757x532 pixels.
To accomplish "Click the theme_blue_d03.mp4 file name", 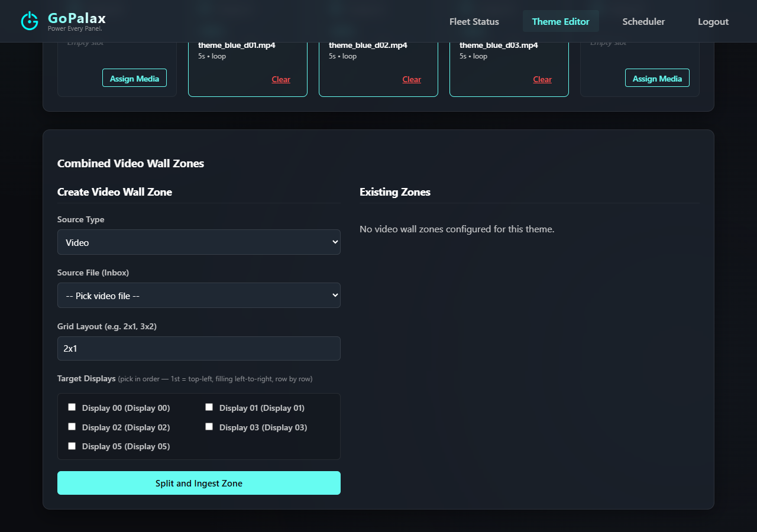I will tap(499, 45).
